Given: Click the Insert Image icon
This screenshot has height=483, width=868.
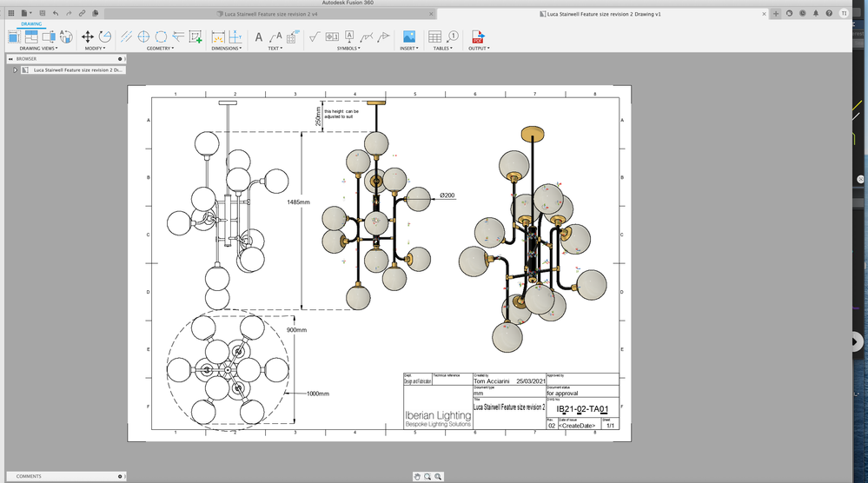Looking at the screenshot, I should click(x=409, y=36).
